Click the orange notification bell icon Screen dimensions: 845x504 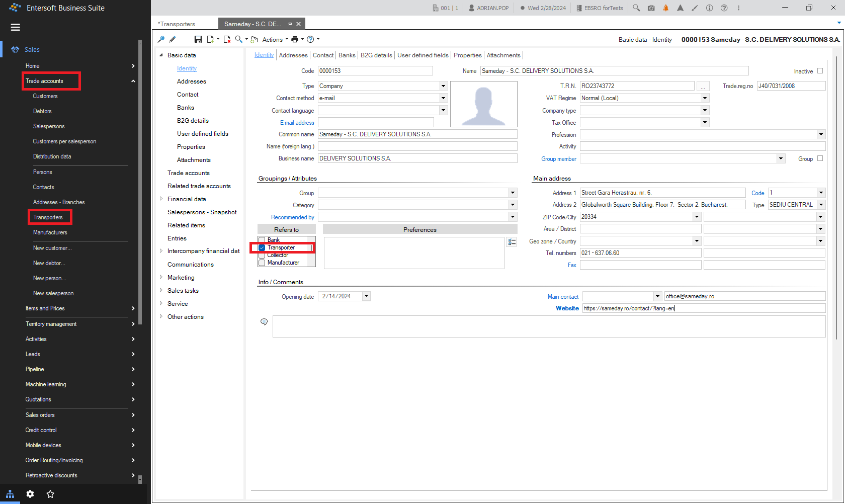tap(665, 8)
